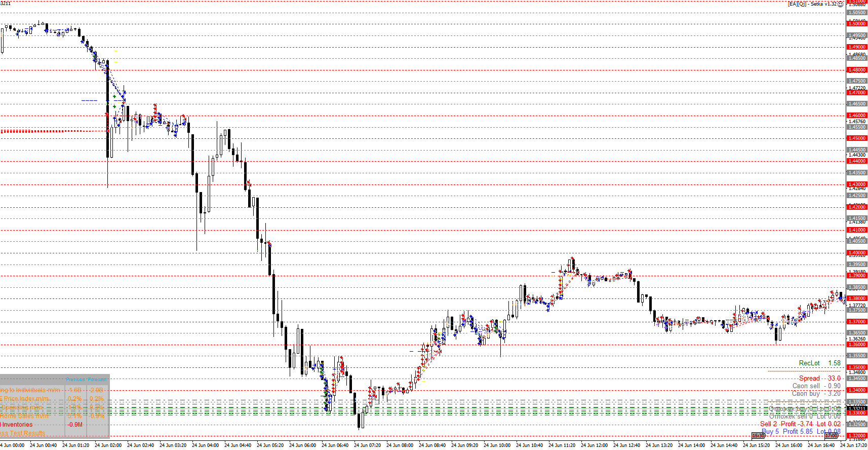Select the 1.46500 gray price level label
The height and width of the screenshot is (450, 868).
(x=857, y=104)
